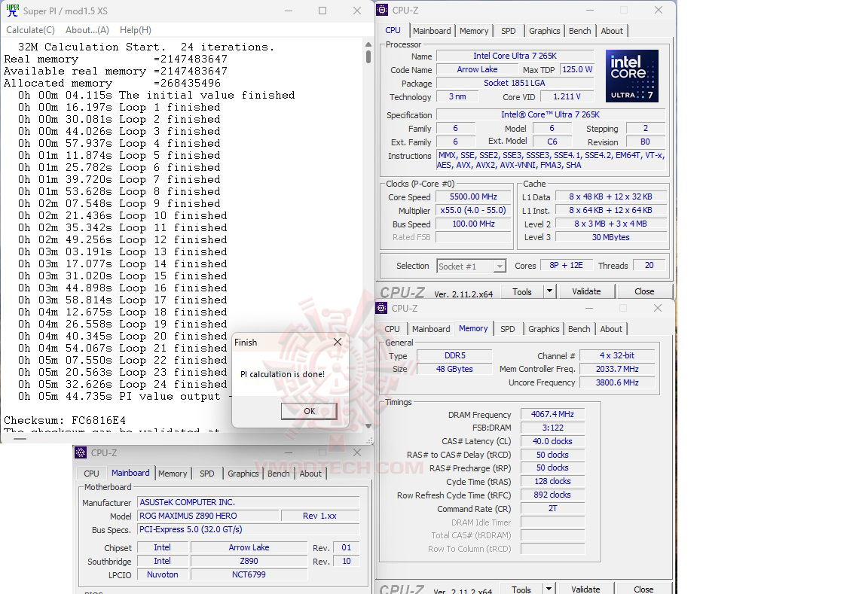The height and width of the screenshot is (594, 868).
Task: Click Close button in top CPU-Z window
Action: coord(644,291)
